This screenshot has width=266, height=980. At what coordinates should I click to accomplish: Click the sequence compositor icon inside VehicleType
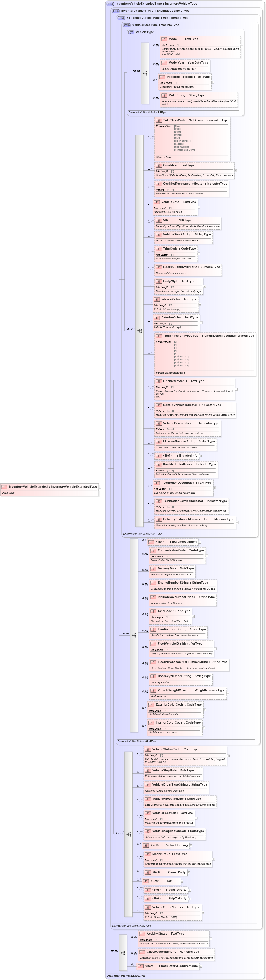click(145, 73)
